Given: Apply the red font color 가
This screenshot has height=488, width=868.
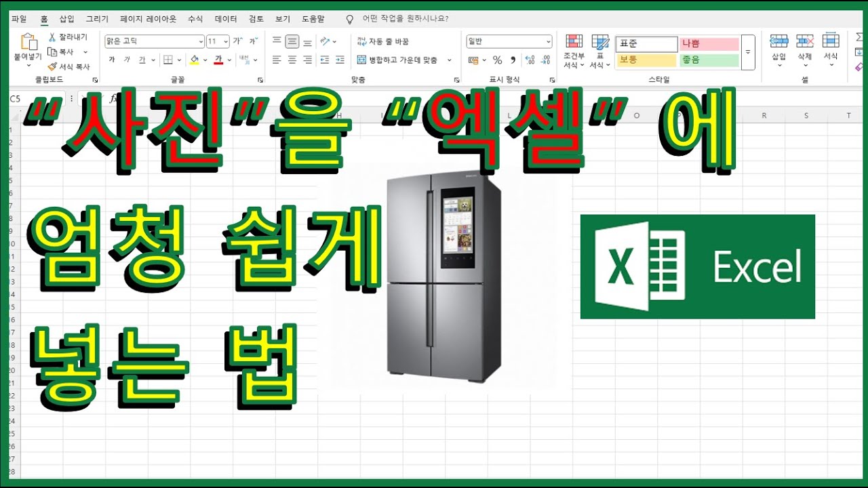Looking at the screenshot, I should point(218,60).
